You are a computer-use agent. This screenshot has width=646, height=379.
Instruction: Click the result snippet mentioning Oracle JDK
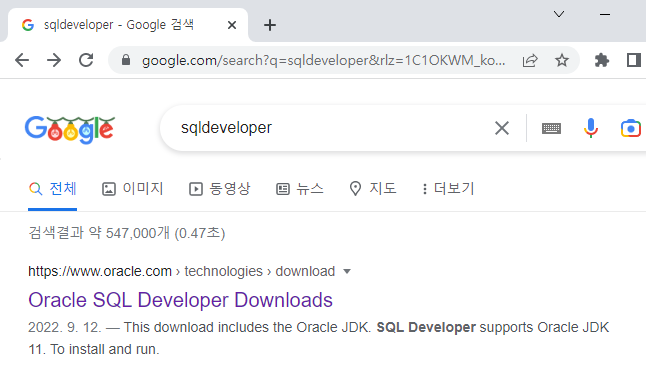[318, 338]
